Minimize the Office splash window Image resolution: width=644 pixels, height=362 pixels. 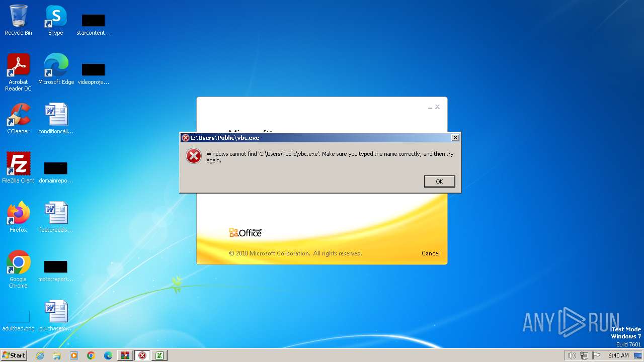[x=430, y=107]
